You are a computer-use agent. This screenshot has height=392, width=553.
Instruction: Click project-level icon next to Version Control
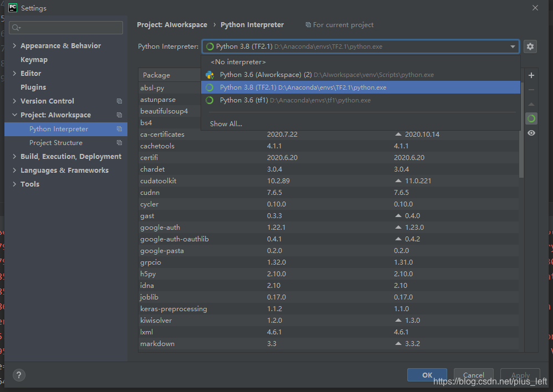(x=120, y=101)
